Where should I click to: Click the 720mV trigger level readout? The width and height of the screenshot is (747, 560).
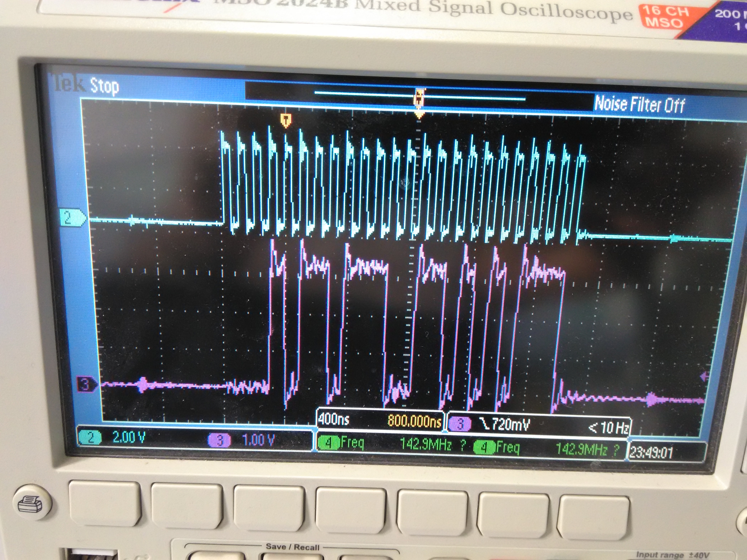511,425
